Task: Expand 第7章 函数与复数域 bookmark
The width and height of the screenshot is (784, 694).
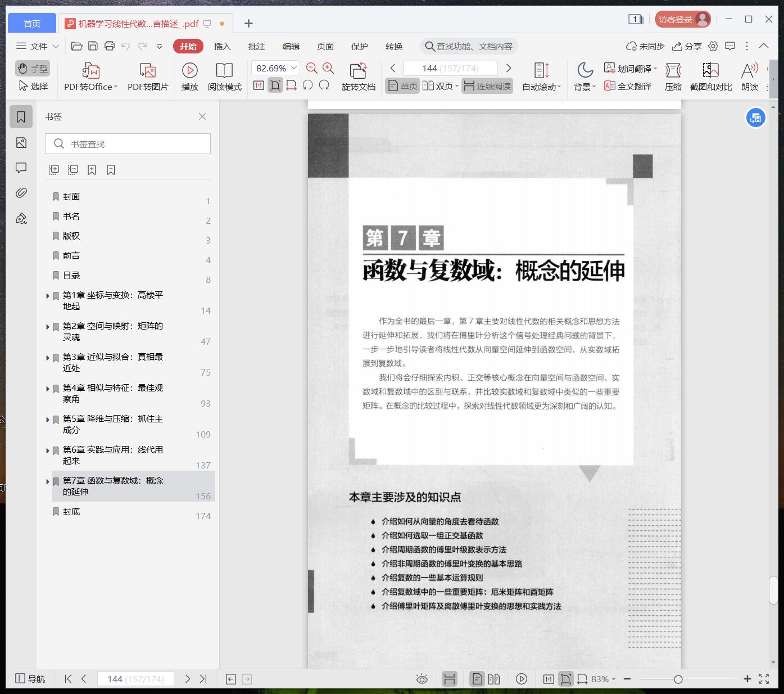Action: (x=48, y=481)
